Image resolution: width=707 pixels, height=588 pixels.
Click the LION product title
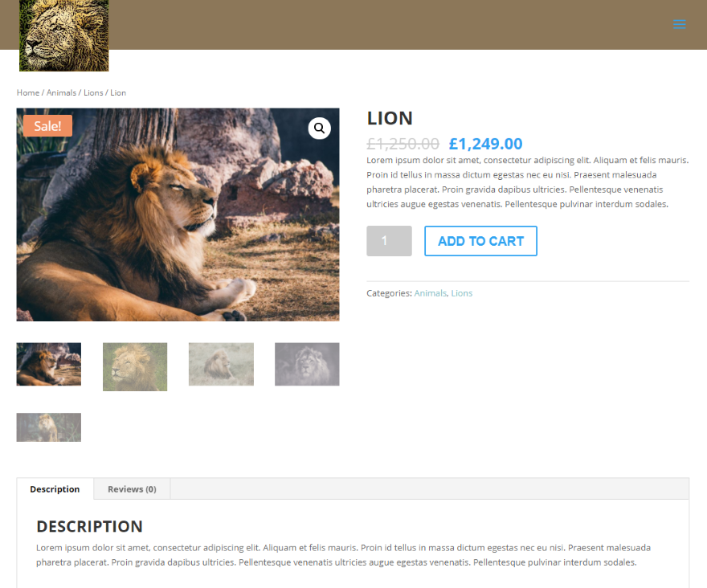click(x=390, y=119)
